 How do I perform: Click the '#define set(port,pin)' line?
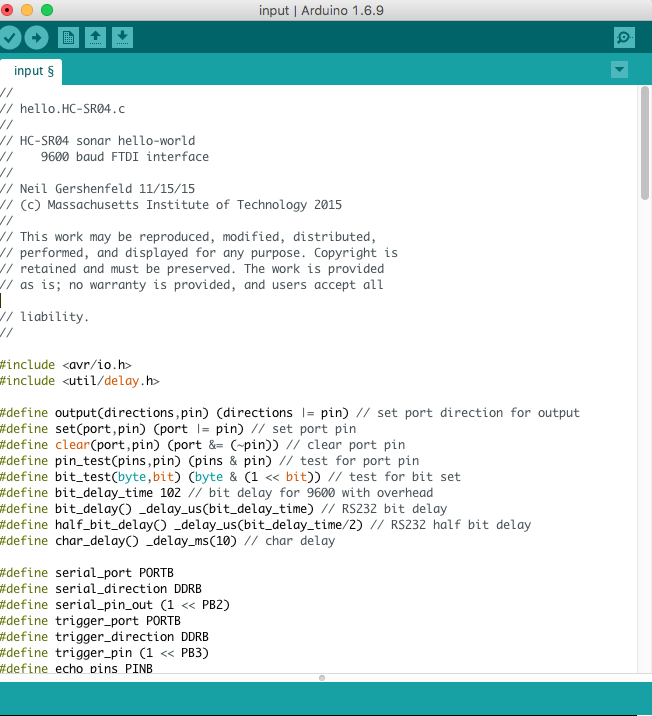[178, 429]
